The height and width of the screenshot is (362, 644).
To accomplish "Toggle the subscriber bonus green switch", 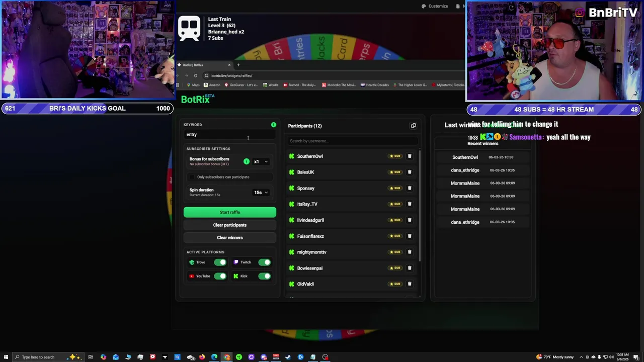I will pyautogui.click(x=247, y=161).
